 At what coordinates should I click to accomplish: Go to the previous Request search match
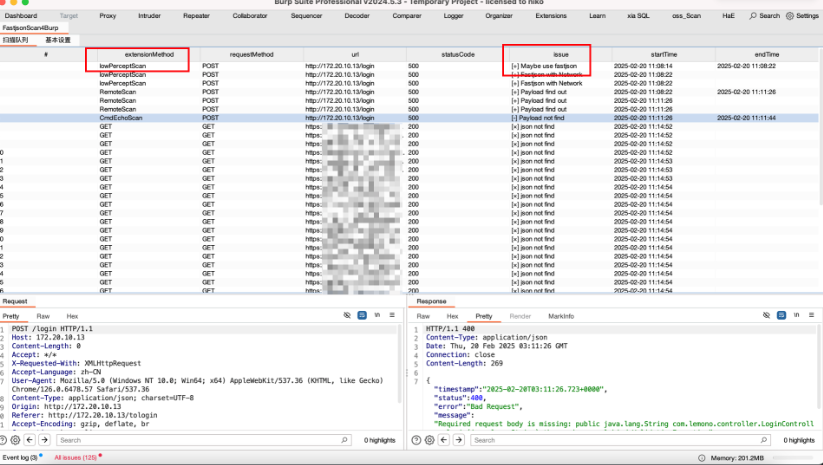coord(30,440)
